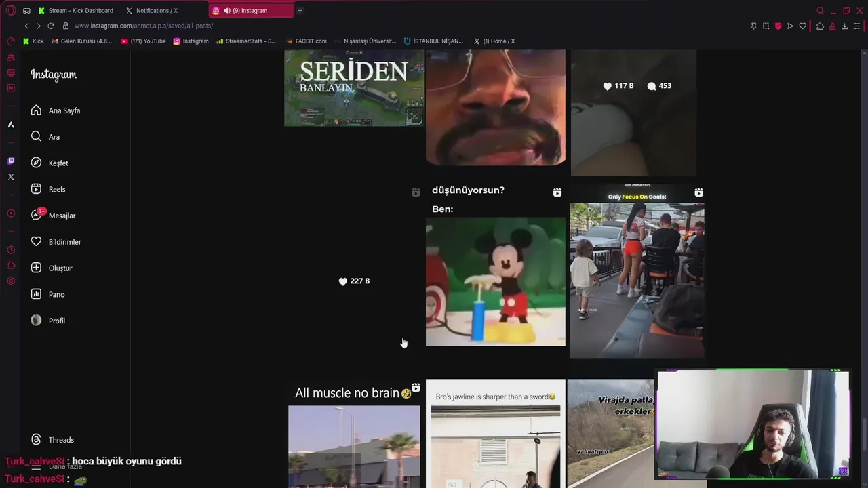
Task: Open the Bro's jawline sharper post
Action: tap(496, 434)
